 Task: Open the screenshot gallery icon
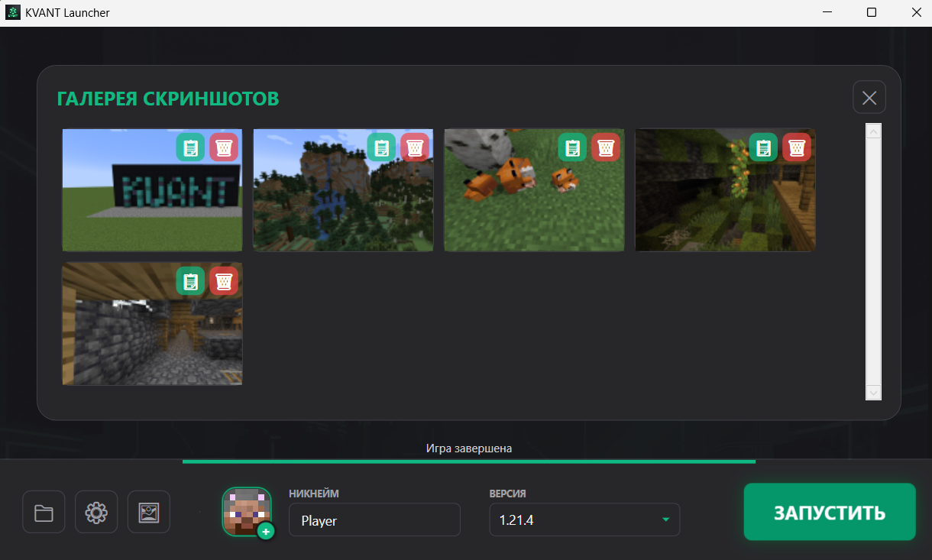pyautogui.click(x=148, y=512)
